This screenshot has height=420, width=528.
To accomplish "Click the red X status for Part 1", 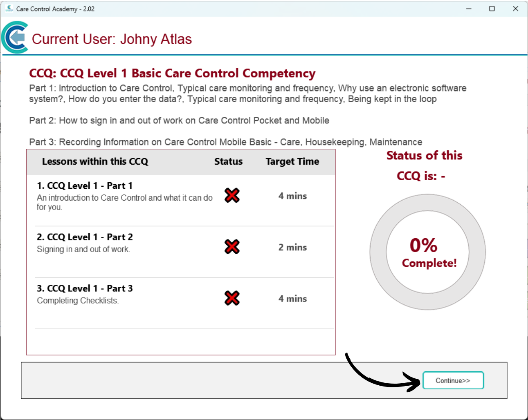I will [232, 196].
